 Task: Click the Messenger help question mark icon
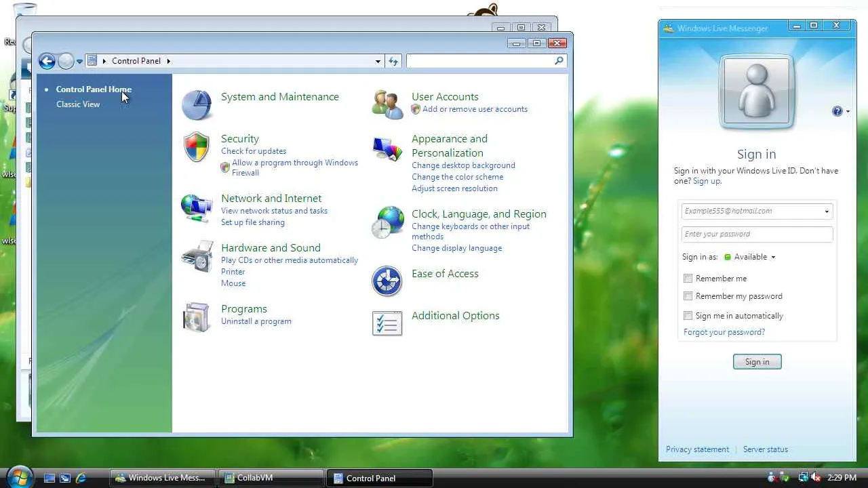(x=837, y=111)
